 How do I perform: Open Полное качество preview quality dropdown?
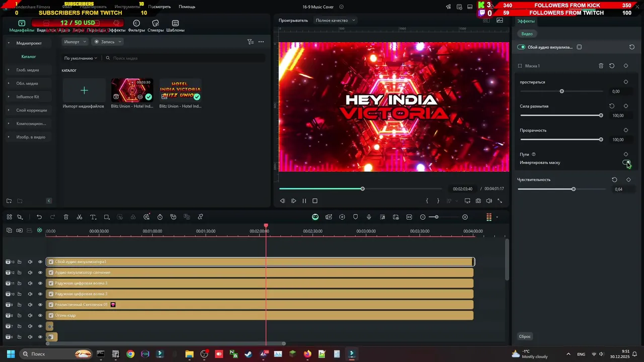(x=335, y=20)
